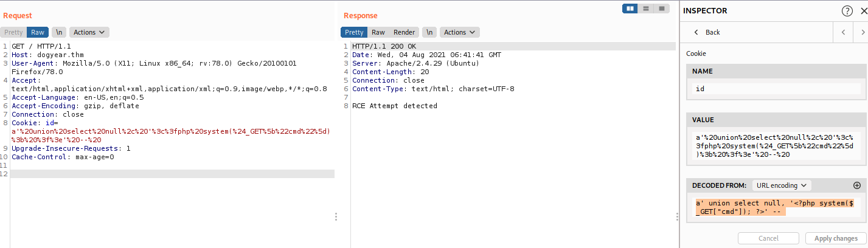
Task: Click the Accept-Language header line
Action: point(78,97)
